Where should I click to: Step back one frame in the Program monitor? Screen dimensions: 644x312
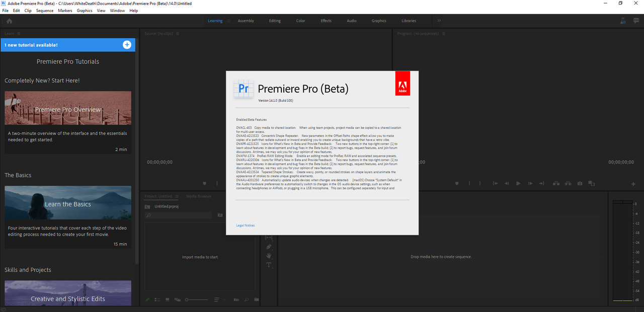tap(507, 183)
